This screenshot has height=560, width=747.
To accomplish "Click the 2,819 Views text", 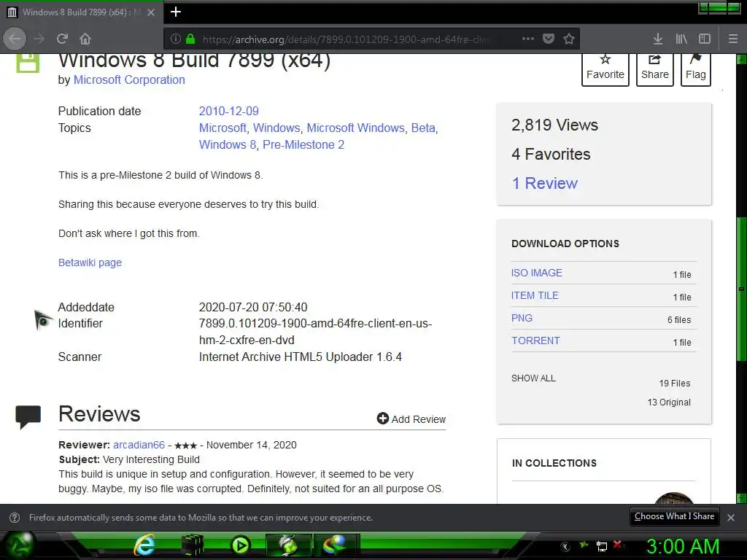I will click(x=554, y=125).
